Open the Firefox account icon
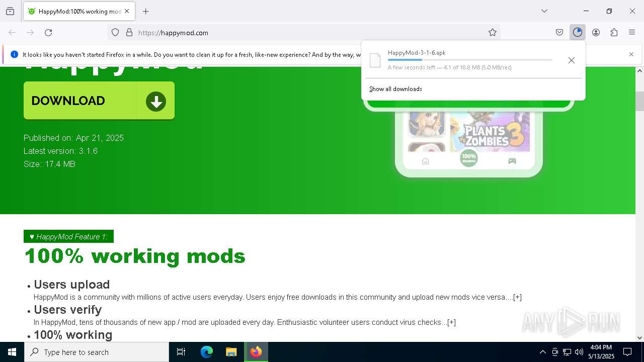The width and height of the screenshot is (644, 362). (596, 32)
